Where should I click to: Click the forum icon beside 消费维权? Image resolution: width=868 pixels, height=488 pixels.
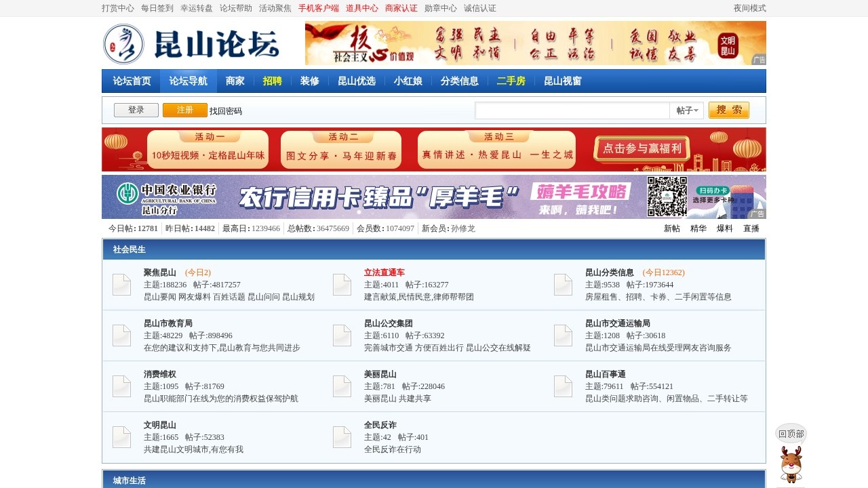[121, 386]
